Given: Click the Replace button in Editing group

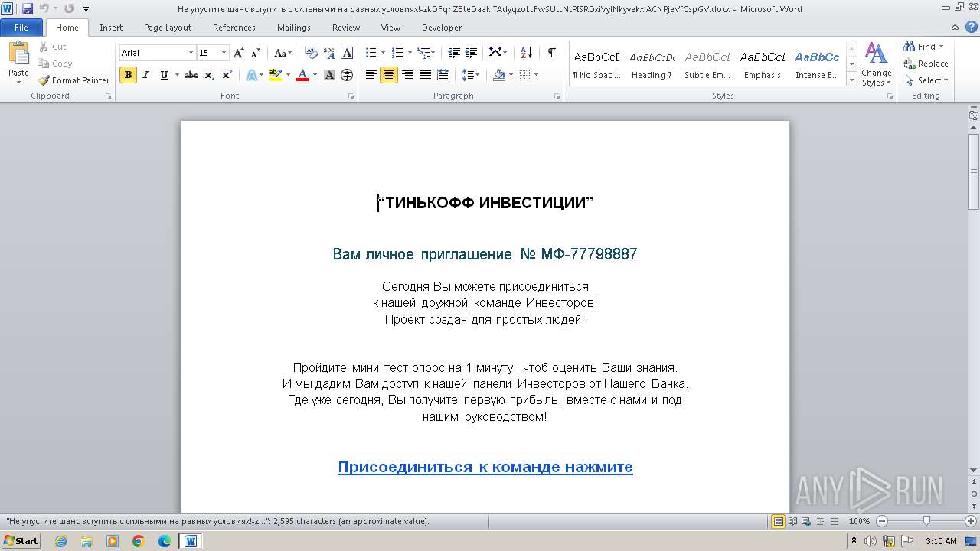Looking at the screenshot, I should tap(926, 64).
